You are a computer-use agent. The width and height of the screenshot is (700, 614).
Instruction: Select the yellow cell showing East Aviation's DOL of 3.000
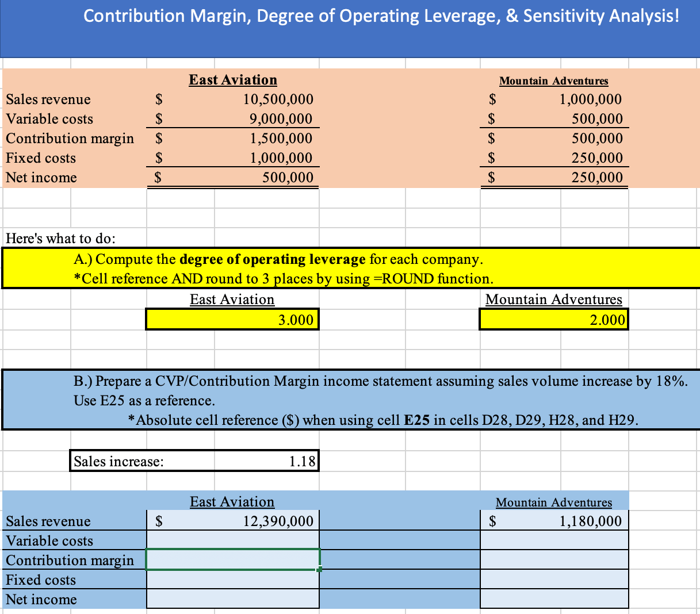click(232, 319)
